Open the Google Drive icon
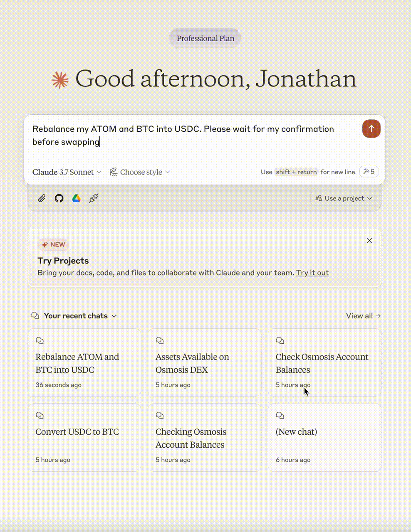 click(x=76, y=198)
